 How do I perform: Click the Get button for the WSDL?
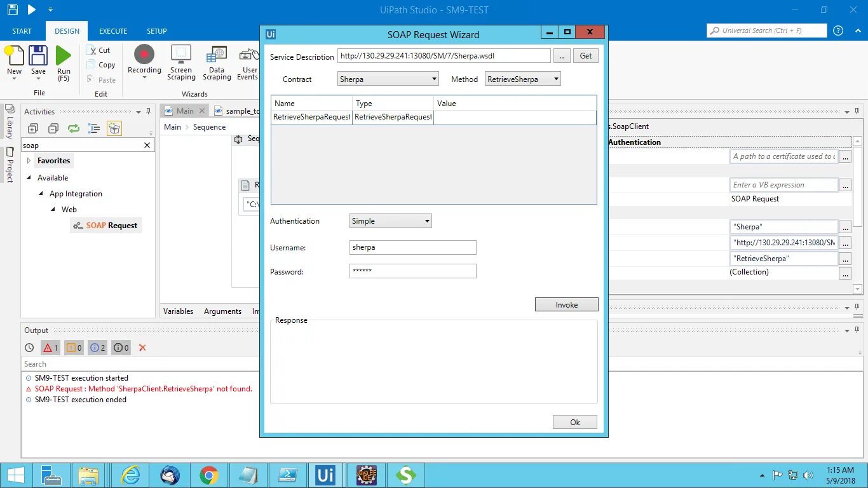click(586, 56)
